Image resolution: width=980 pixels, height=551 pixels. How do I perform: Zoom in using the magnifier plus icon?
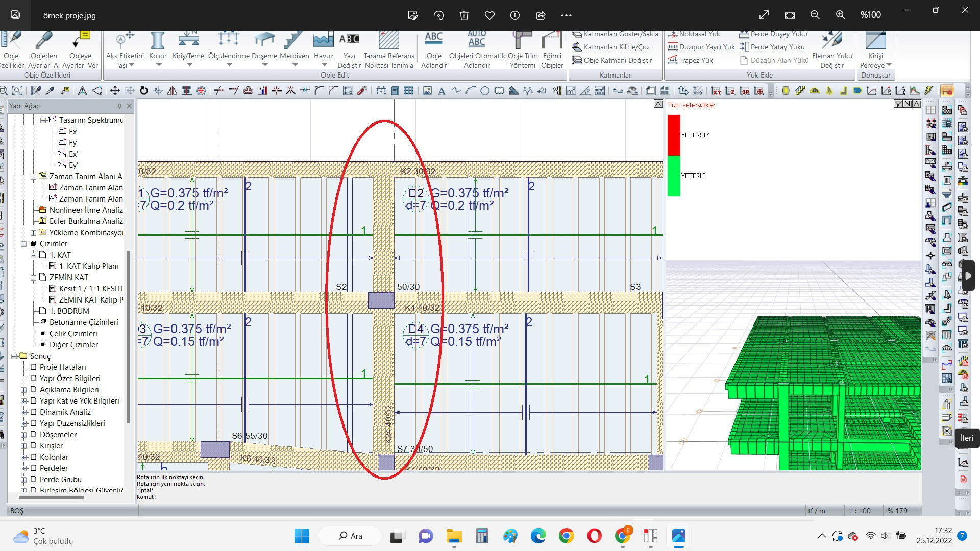[x=841, y=15]
